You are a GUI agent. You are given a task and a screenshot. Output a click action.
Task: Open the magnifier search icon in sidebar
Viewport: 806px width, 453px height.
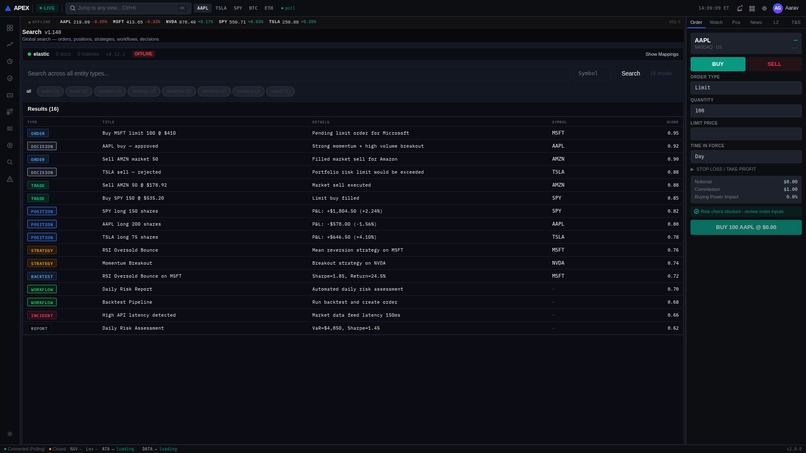click(10, 162)
